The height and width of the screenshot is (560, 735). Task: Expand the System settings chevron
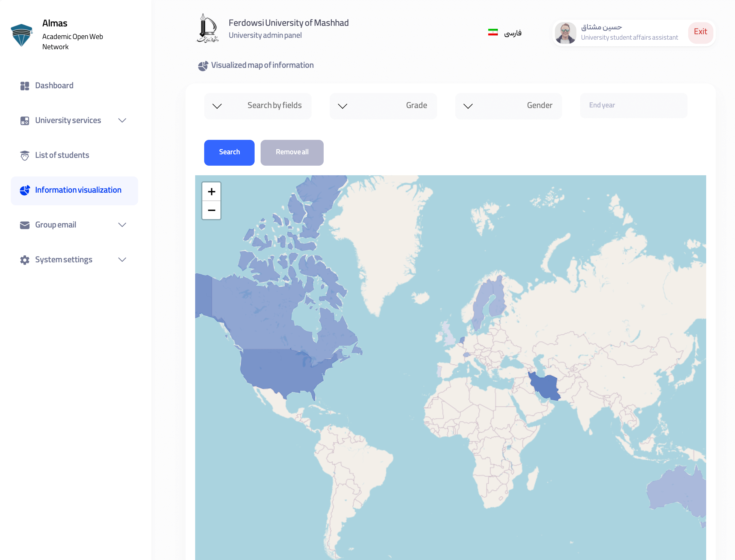point(122,260)
